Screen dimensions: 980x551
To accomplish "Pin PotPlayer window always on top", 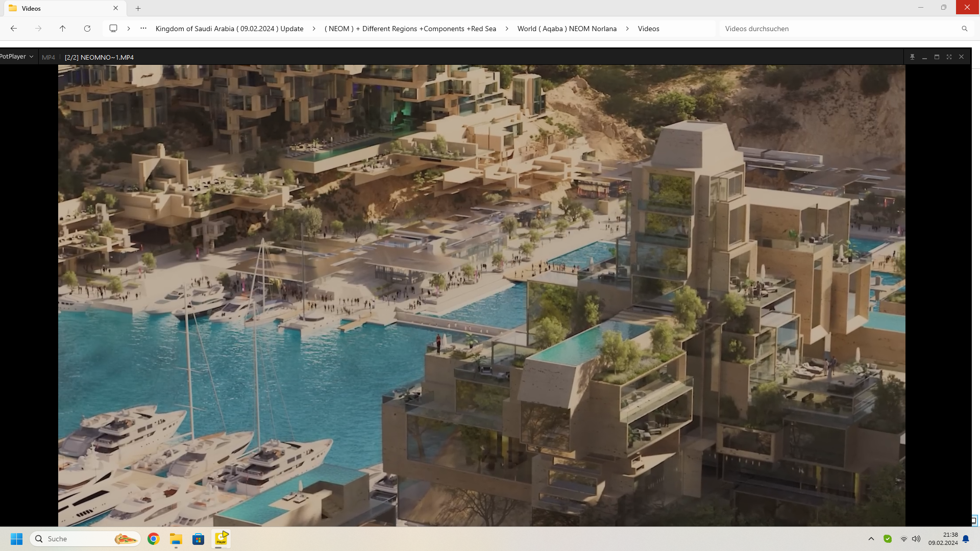I will point(912,57).
